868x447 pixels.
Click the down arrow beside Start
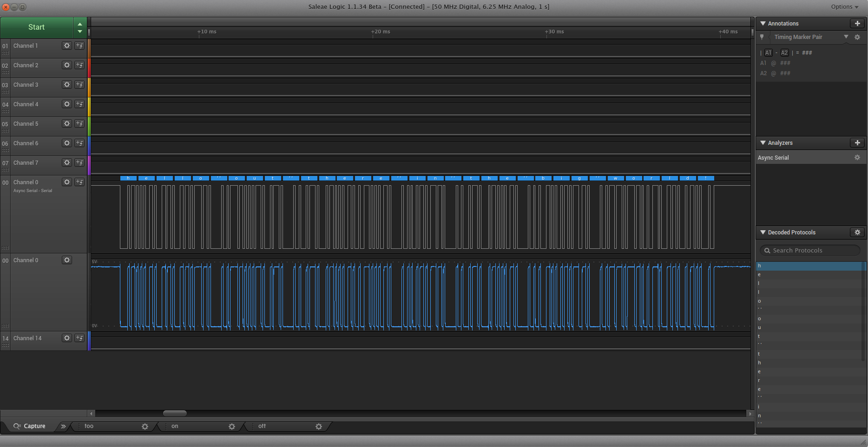pyautogui.click(x=80, y=32)
